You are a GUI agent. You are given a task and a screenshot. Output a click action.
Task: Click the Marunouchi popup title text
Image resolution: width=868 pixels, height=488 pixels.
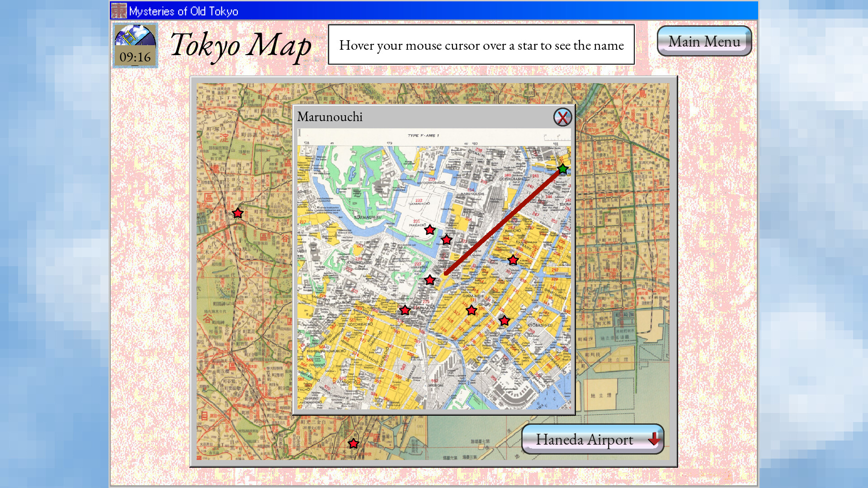click(x=330, y=117)
